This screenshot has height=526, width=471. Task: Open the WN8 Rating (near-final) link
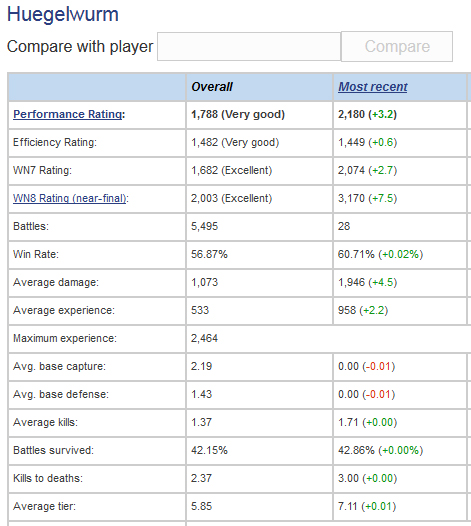coord(69,198)
